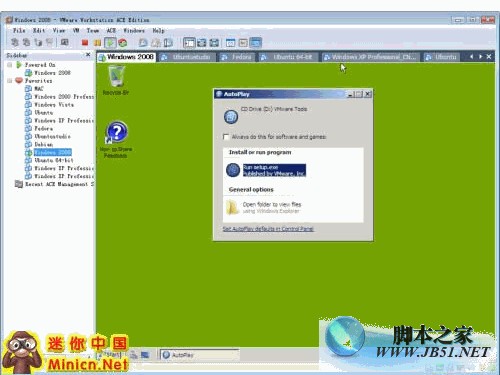Check Always do this for software and games
The height and width of the screenshot is (375, 500).
(226, 137)
